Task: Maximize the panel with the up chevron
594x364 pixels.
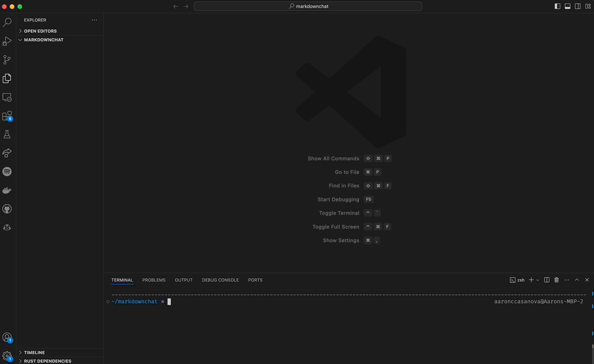Action: [x=577, y=280]
